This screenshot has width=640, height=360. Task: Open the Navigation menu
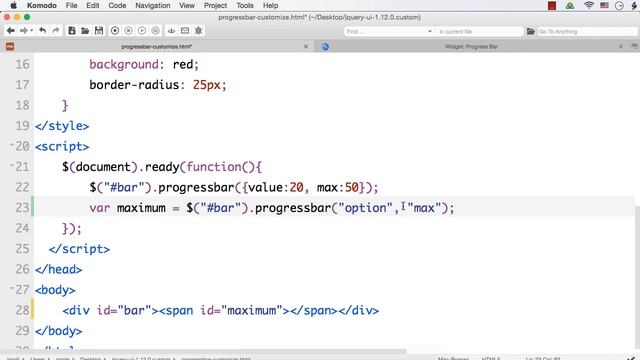coord(153,6)
